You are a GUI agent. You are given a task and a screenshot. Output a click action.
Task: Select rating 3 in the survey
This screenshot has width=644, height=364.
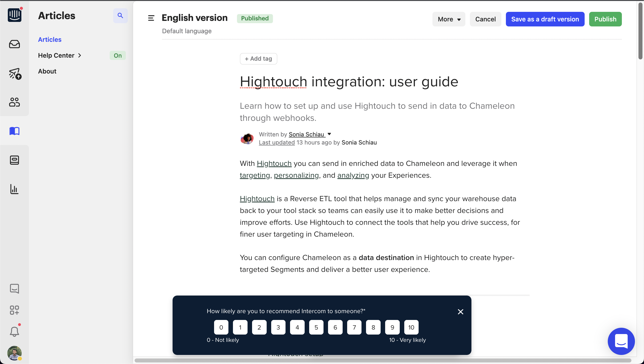(x=278, y=327)
